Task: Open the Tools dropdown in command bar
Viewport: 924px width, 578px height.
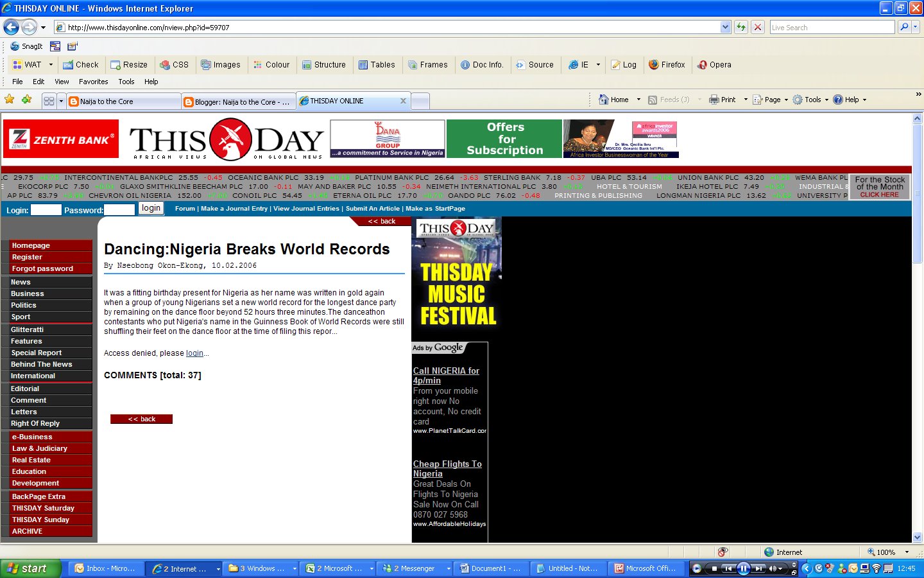Action: [x=810, y=100]
